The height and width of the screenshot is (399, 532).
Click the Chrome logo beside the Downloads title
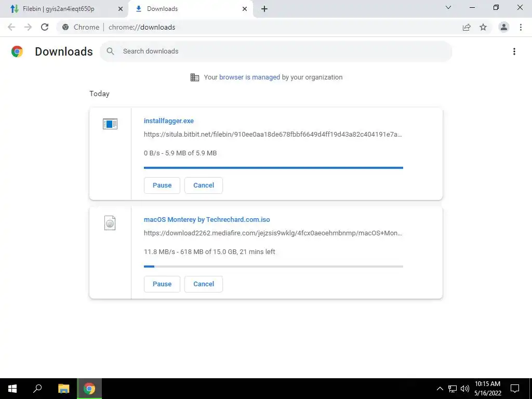[x=17, y=51]
